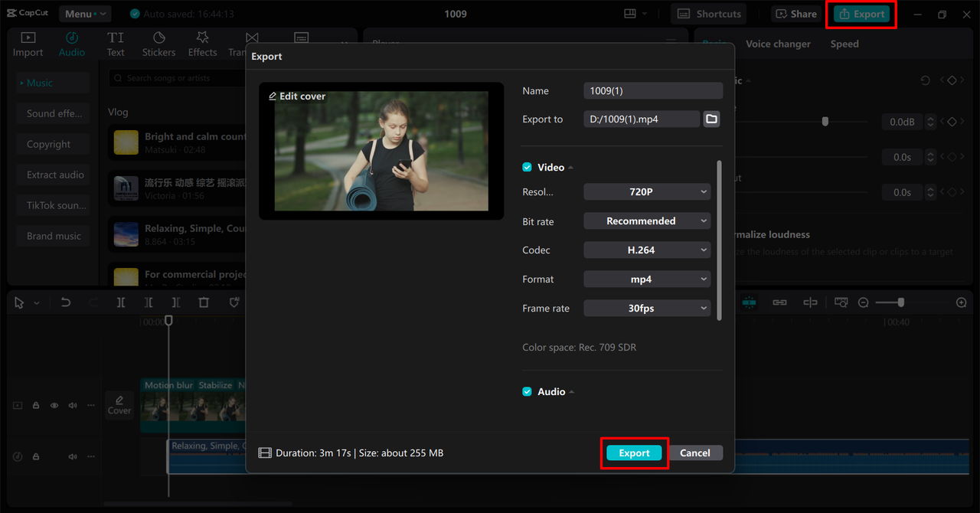
Task: Open video track more options dots
Action: coord(91,406)
